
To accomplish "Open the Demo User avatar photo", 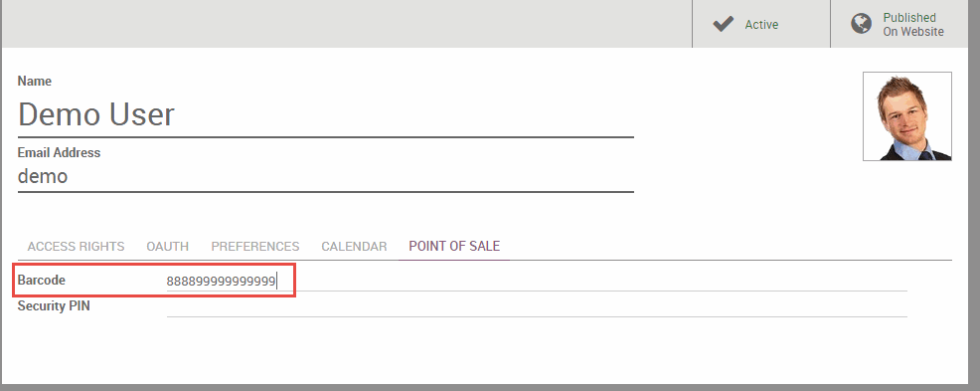I will 907,116.
